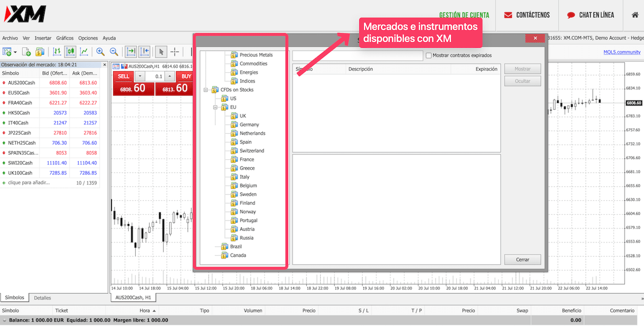The height and width of the screenshot is (334, 644).
Task: Collapse the EU tree node
Action: pyautogui.click(x=215, y=108)
